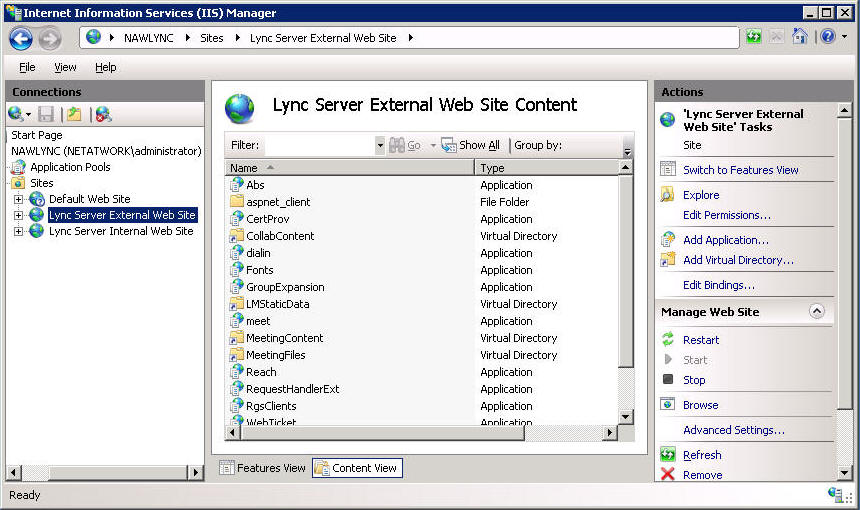Click the Default Web Site globe icon
Viewport: 860px width, 510px height.
coord(37,199)
